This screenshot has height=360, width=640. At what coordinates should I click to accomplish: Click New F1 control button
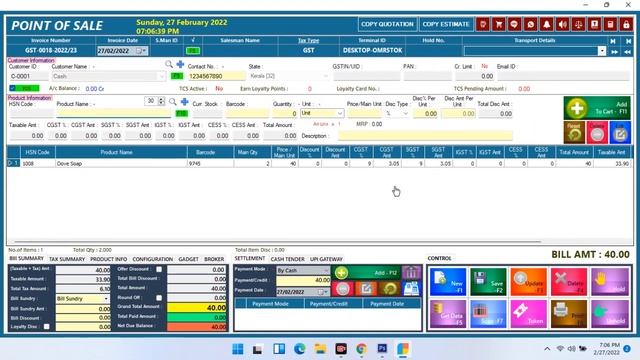coord(448,282)
